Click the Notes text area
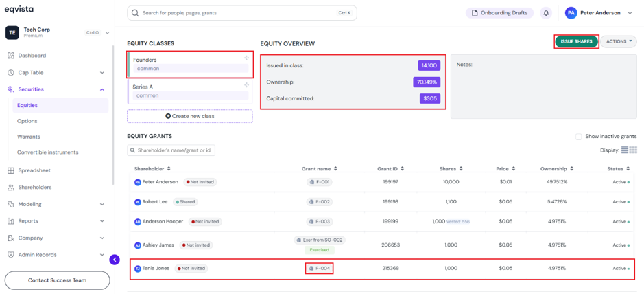The width and height of the screenshot is (644, 294). click(544, 87)
